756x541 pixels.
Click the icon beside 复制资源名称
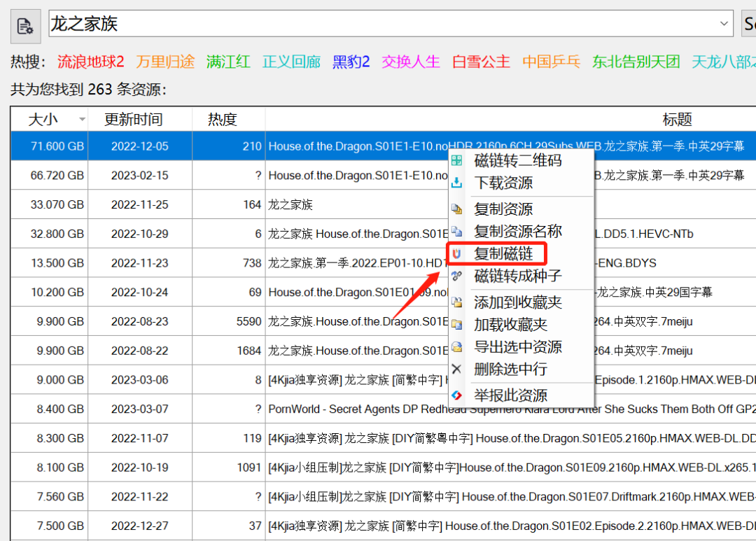pyautogui.click(x=456, y=232)
